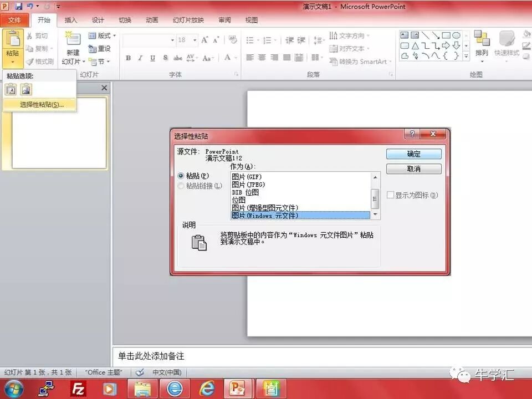
Task: Decrease list indent level
Action: click(x=289, y=40)
